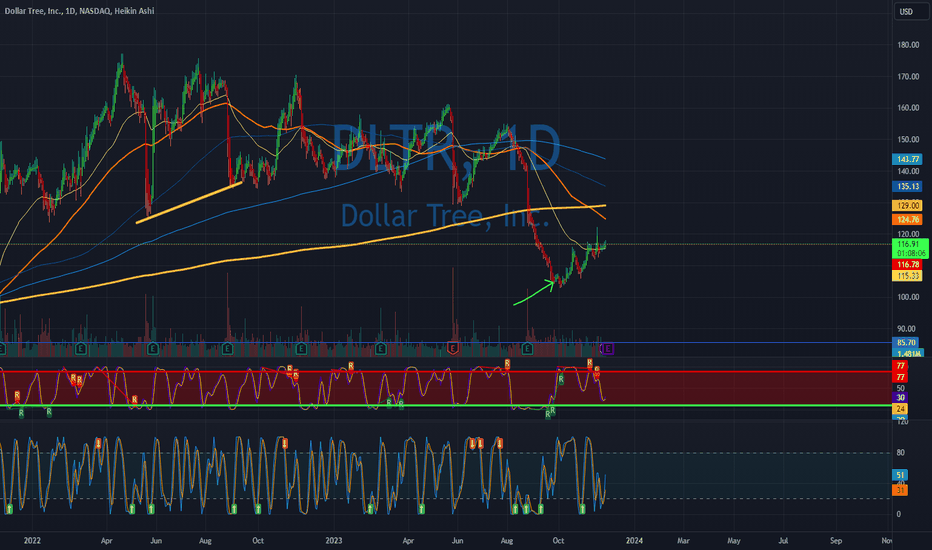The width and height of the screenshot is (932, 550).
Task: Open the earnings marker after Aug 2022
Action: [x=227, y=349]
